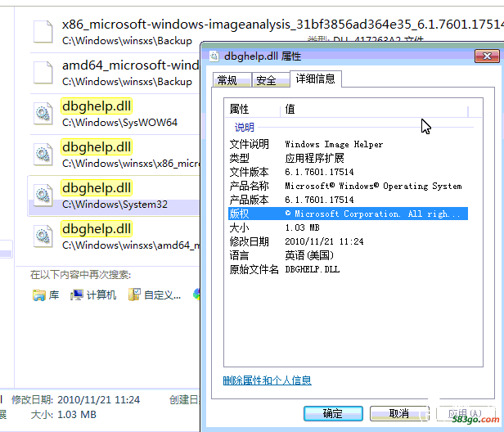Click the amd64_microsoft-windows backup file icon
Image resolution: width=504 pixels, height=432 pixels.
click(43, 73)
